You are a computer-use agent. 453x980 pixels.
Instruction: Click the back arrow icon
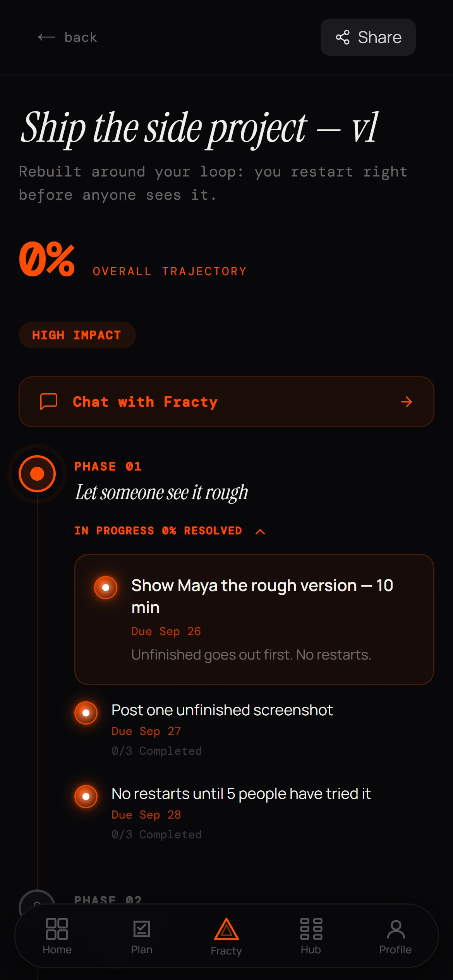pyautogui.click(x=46, y=37)
